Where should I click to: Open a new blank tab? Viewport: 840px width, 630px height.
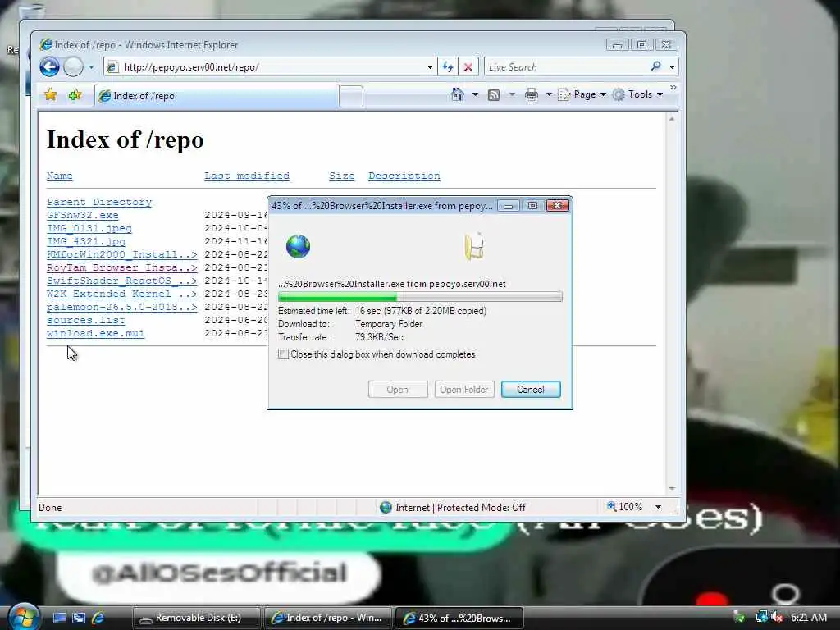coord(351,97)
